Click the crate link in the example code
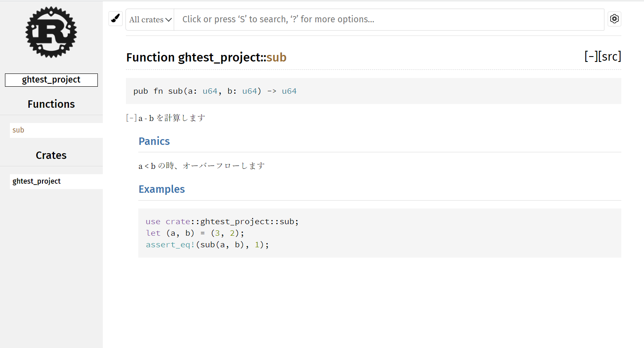Viewport: 644px width, 348px height. 178,221
